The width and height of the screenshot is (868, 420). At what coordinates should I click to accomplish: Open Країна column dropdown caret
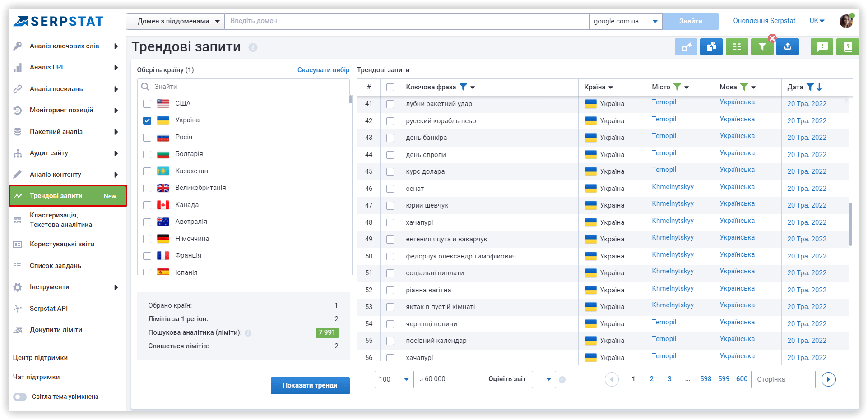(611, 88)
